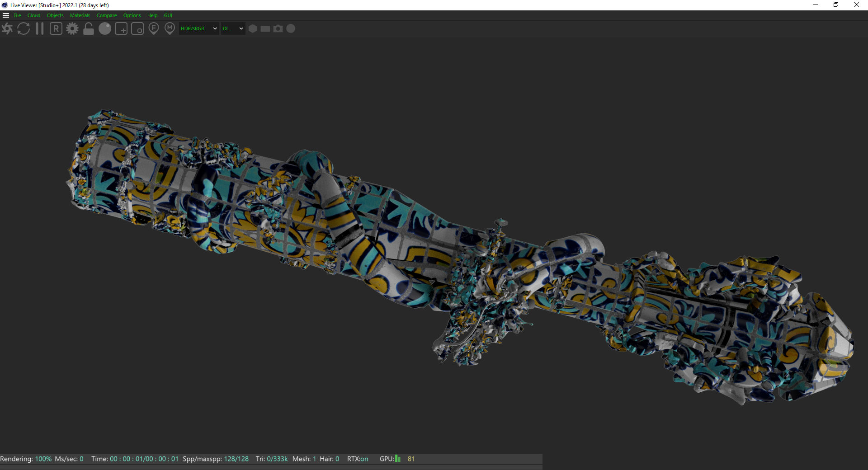The image size is (868, 470).
Task: Click the Send scene and restart render icon
Action: point(7,29)
